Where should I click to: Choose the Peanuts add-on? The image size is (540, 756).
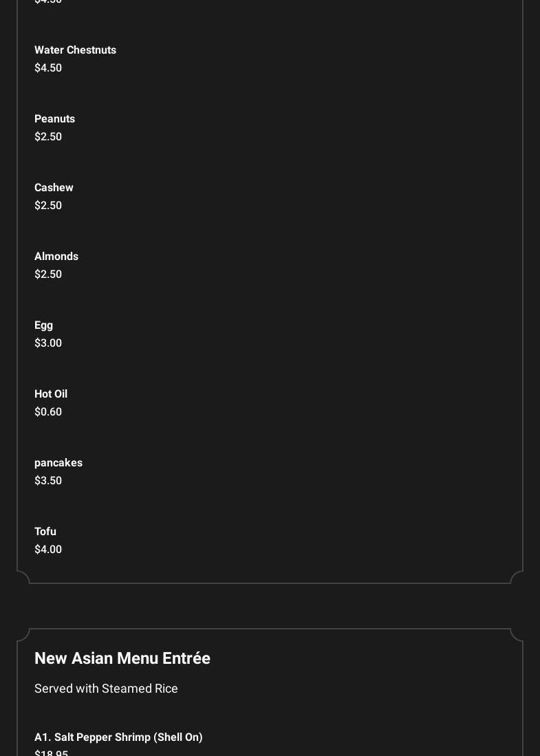pyautogui.click(x=54, y=119)
